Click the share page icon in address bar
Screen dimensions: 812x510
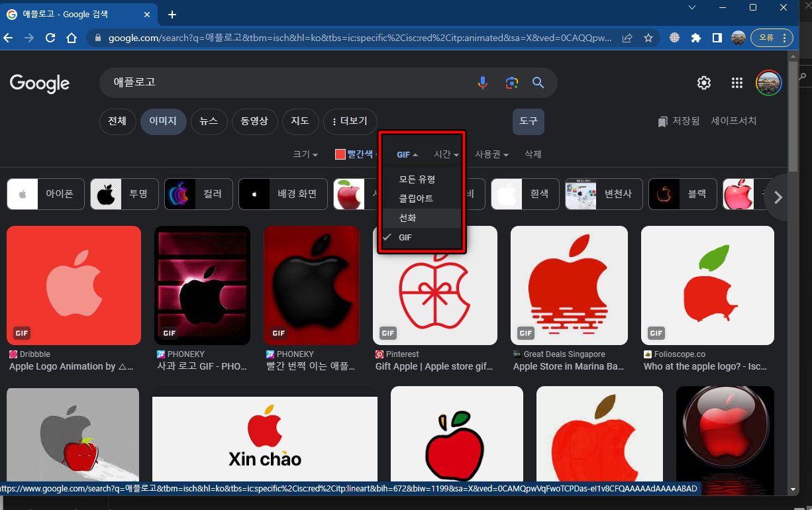[x=627, y=38]
